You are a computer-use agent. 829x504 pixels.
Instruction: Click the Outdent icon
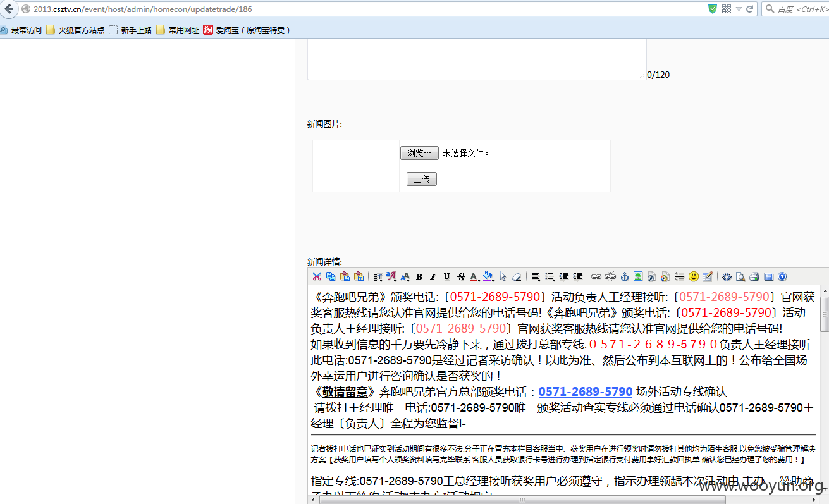563,276
